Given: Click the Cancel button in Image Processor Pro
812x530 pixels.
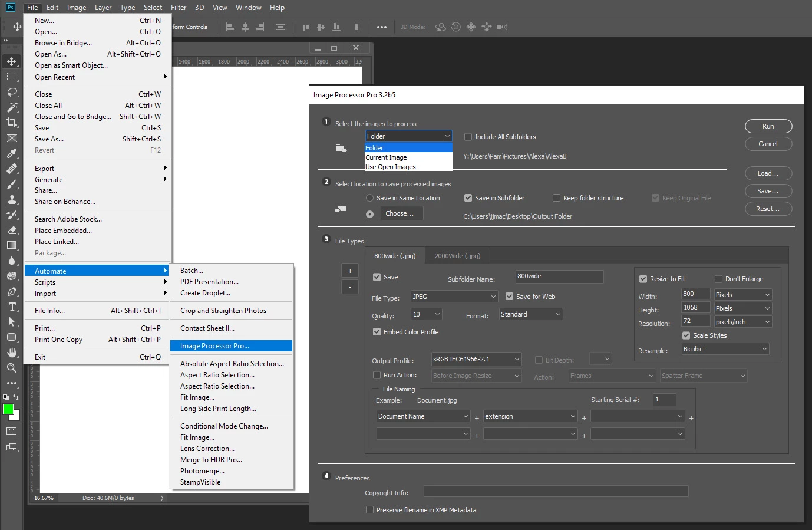Looking at the screenshot, I should 768,144.
